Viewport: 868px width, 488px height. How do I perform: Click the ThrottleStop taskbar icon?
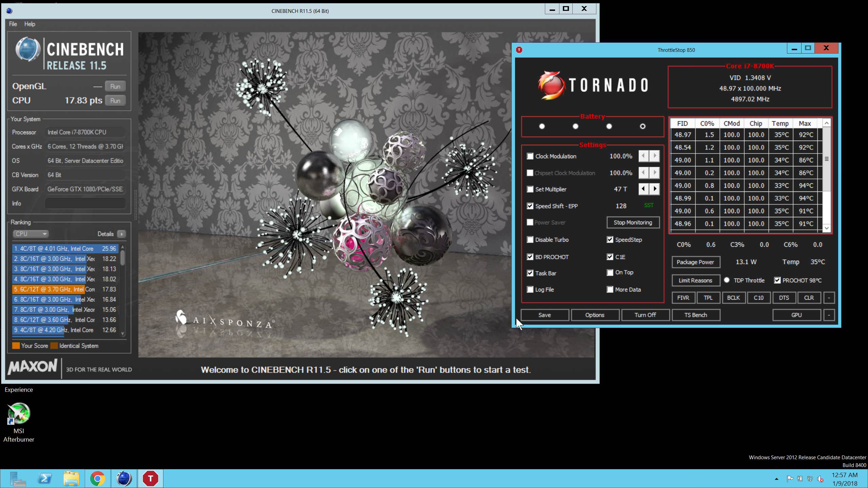click(x=150, y=479)
